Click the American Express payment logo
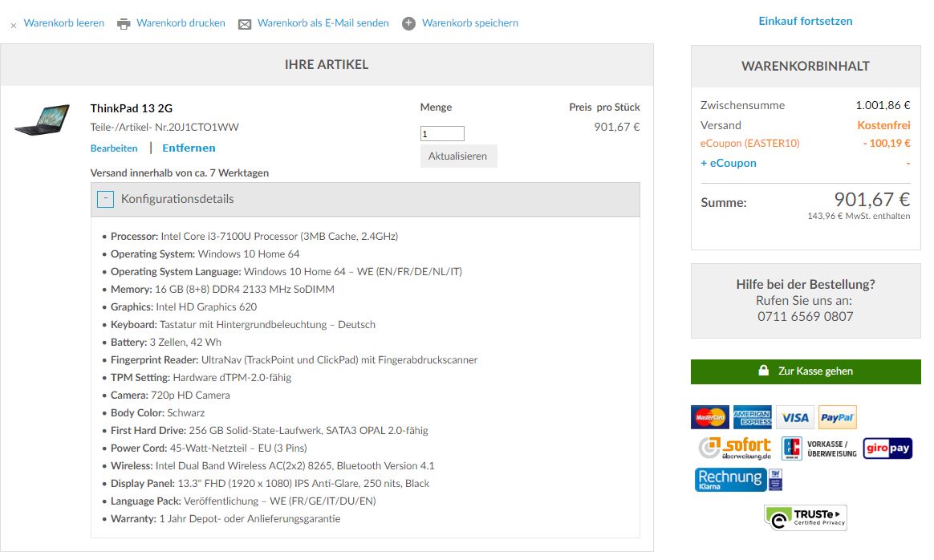 pyautogui.click(x=753, y=417)
